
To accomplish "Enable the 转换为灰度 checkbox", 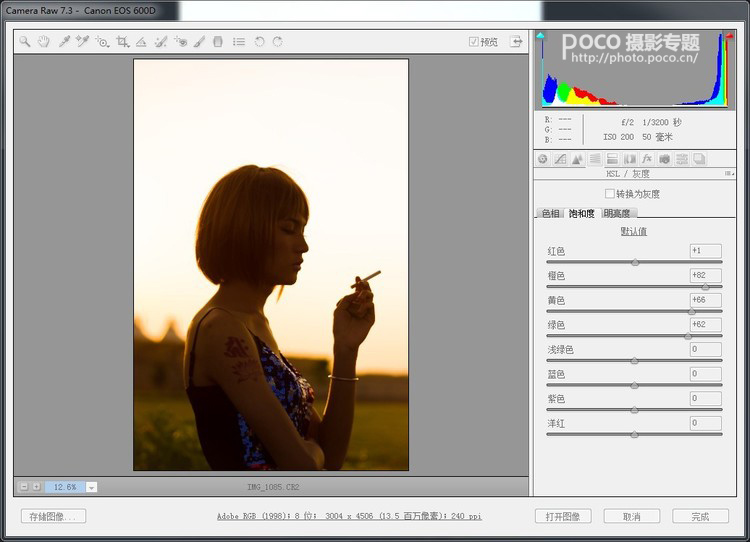I will [609, 194].
